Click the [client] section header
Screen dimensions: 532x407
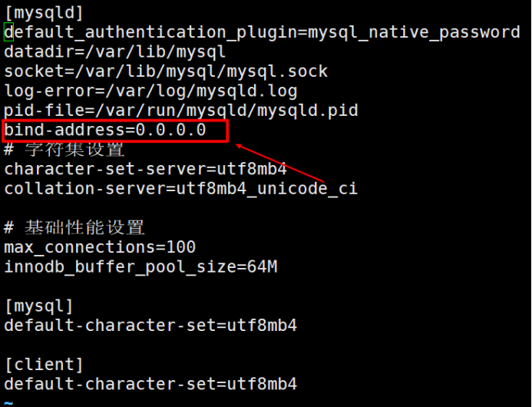point(44,365)
